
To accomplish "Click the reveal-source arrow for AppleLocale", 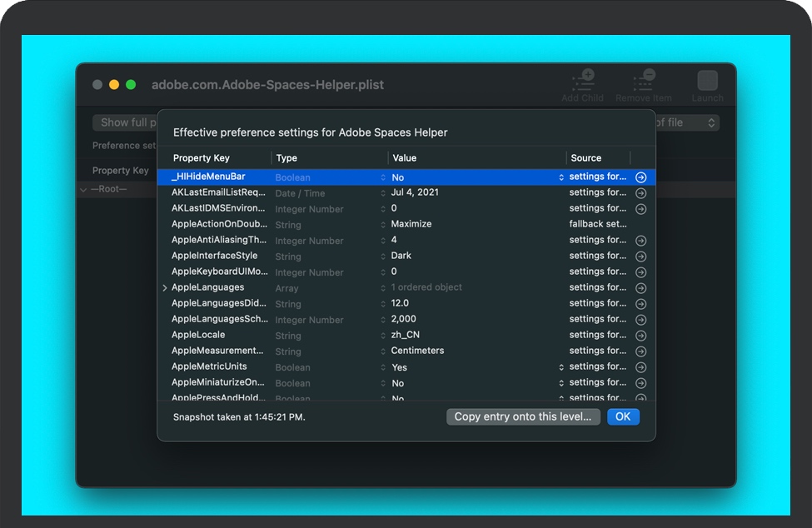I will pyautogui.click(x=640, y=336).
